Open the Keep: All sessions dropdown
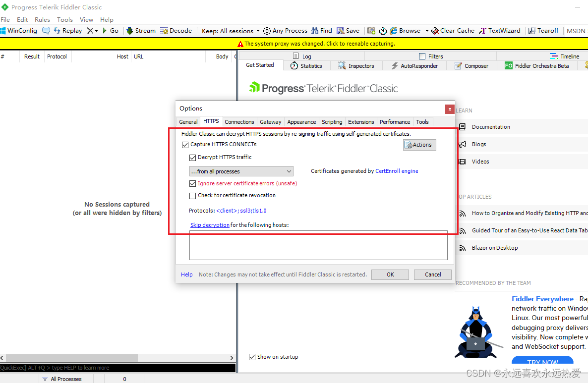Viewport: 588px width, 383px height. pos(230,31)
